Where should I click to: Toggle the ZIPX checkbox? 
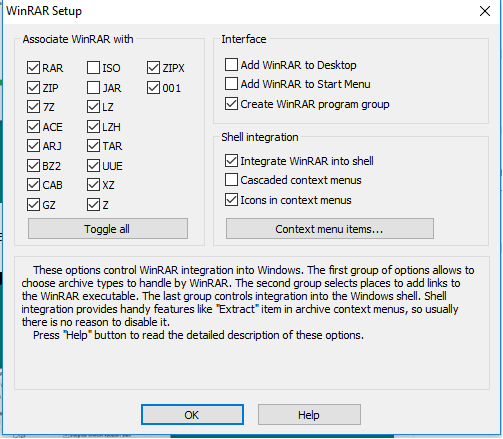click(x=153, y=68)
